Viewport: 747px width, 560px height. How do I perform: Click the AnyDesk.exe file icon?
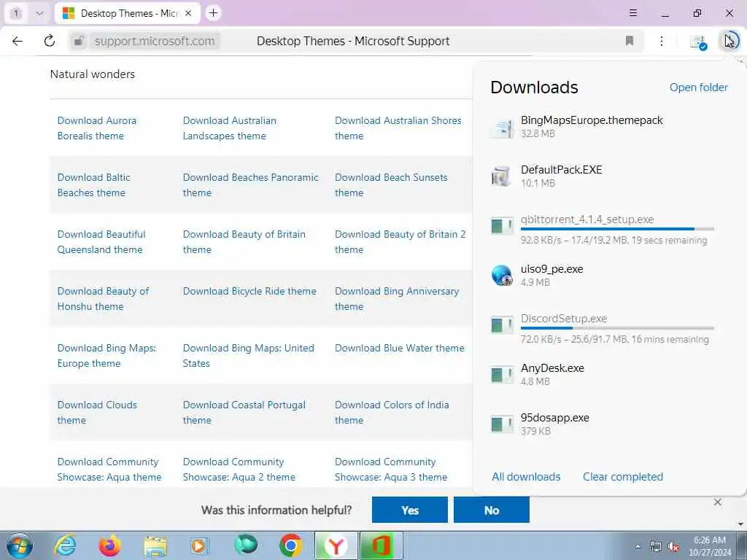[x=502, y=375]
